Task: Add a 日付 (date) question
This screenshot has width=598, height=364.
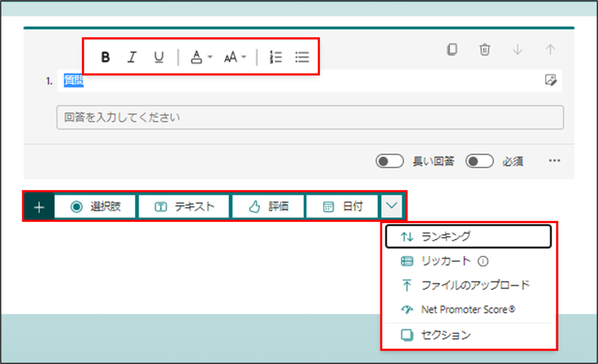Action: tap(342, 206)
